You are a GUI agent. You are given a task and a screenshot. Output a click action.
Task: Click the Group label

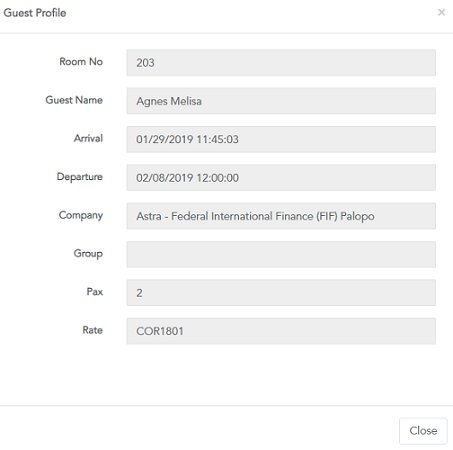88,254
